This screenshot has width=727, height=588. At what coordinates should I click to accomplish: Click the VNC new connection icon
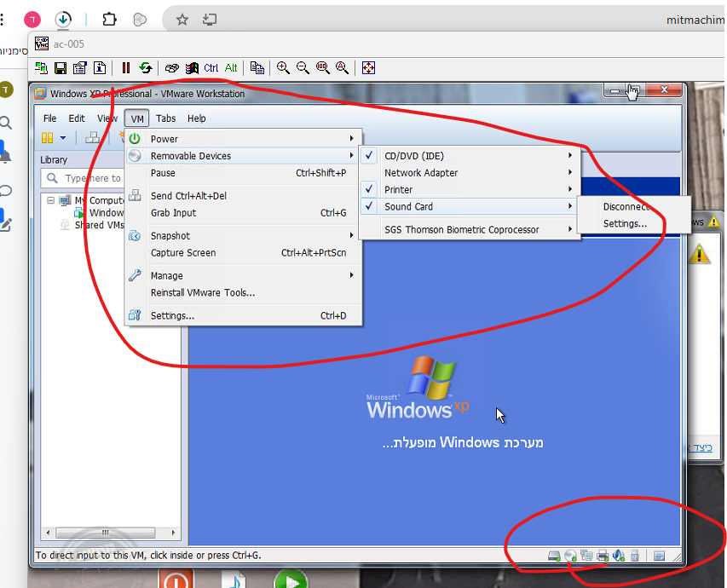(x=41, y=68)
